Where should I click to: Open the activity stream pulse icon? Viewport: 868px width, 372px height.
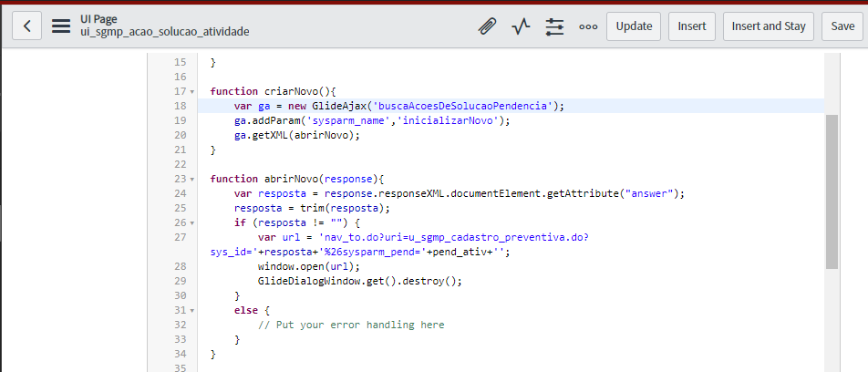click(521, 26)
